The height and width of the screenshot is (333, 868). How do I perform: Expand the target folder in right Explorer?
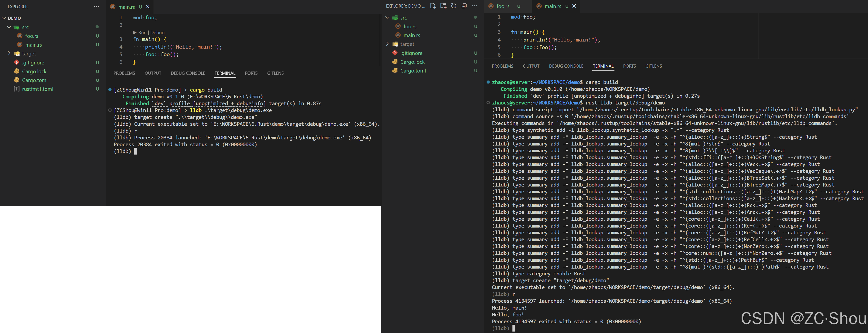click(x=388, y=44)
